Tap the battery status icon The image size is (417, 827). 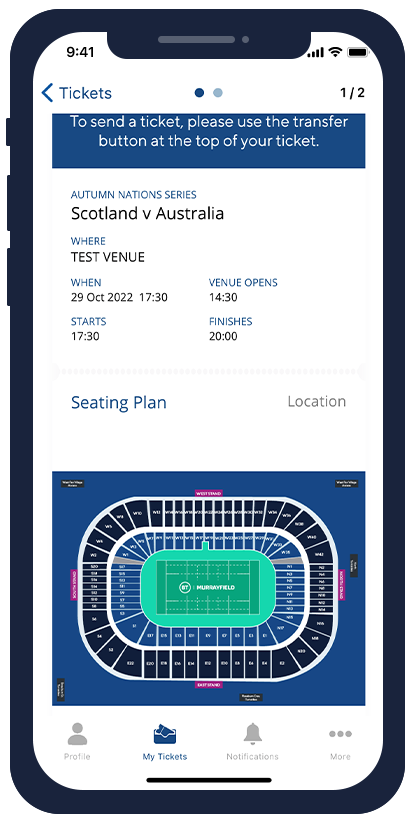(x=358, y=52)
